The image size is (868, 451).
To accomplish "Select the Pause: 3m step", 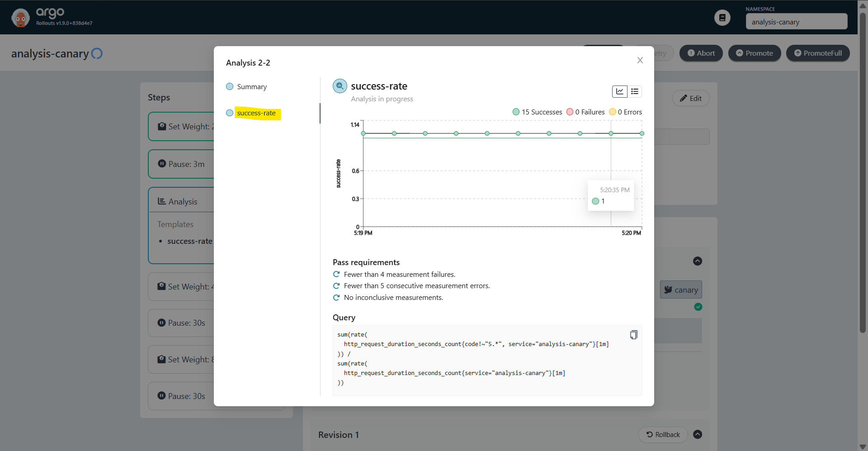I will (x=181, y=164).
